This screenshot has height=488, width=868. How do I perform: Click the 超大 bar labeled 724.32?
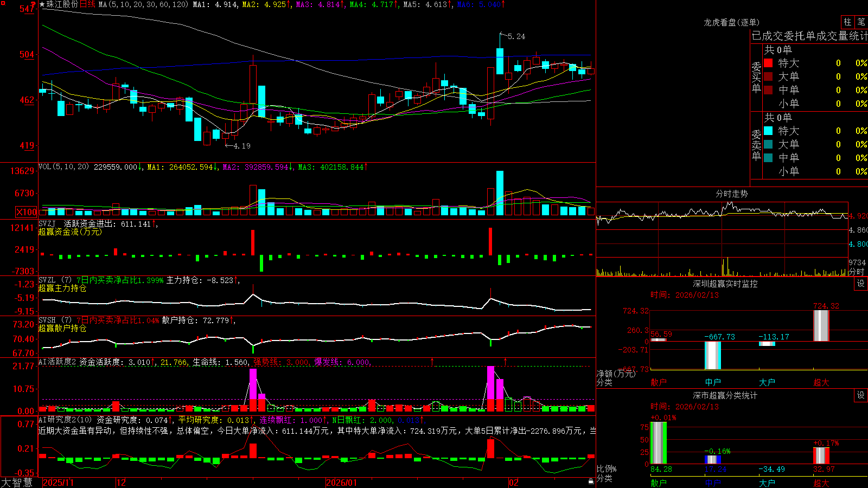tap(821, 326)
